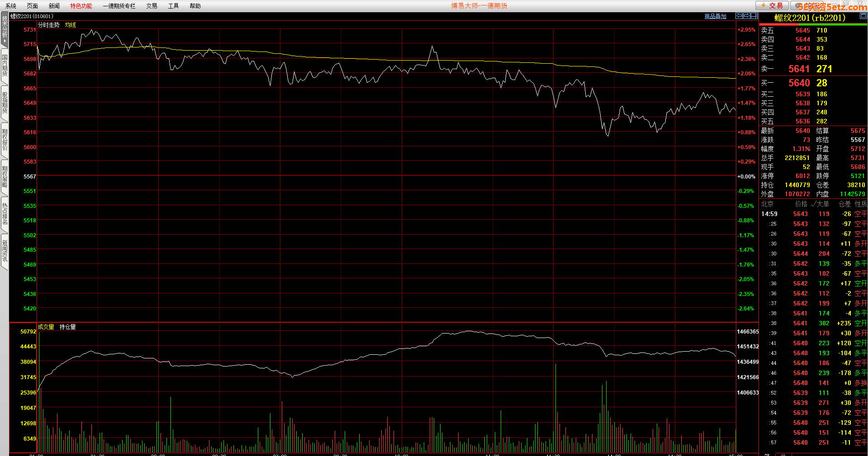Click maximize icon in quote panel header
Screen dimensions: 868x456
tap(863, 16)
